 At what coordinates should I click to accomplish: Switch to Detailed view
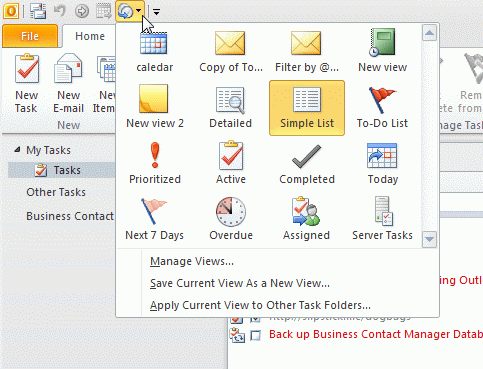click(x=231, y=108)
